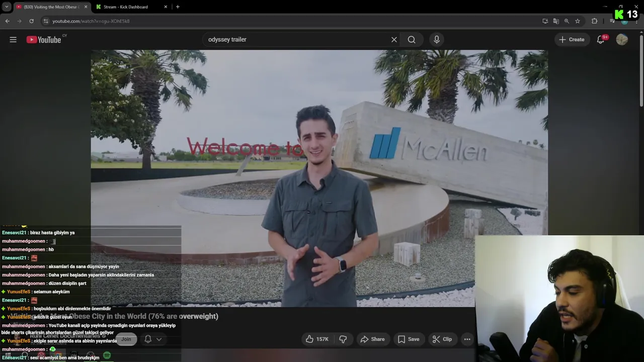Open a new browser tab
Image resolution: width=644 pixels, height=362 pixels.
(x=178, y=7)
